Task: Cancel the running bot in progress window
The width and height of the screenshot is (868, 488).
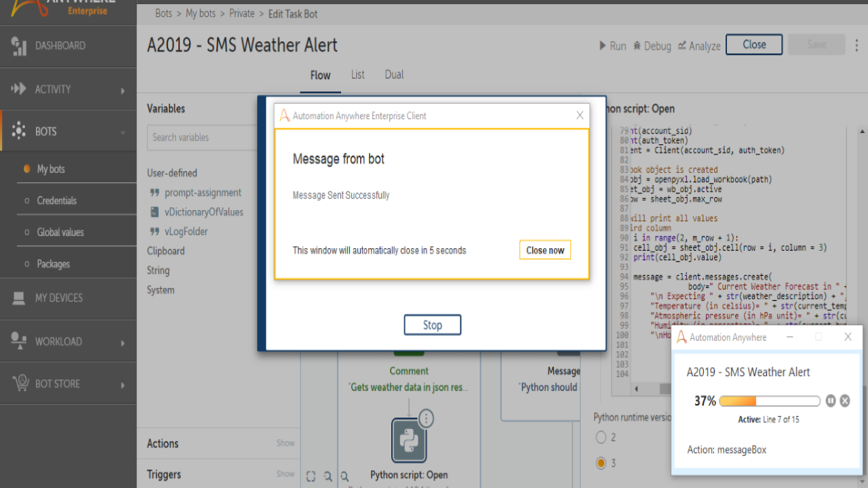Action: 845,401
